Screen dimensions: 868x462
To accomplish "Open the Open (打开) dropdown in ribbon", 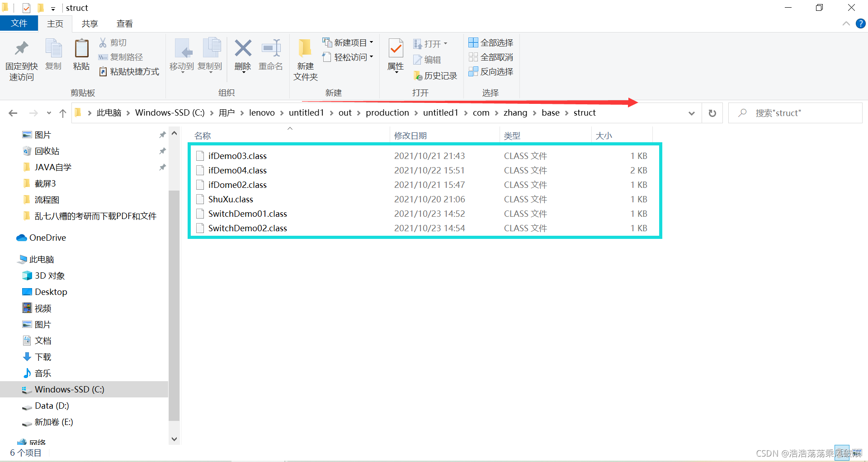I will [x=430, y=44].
